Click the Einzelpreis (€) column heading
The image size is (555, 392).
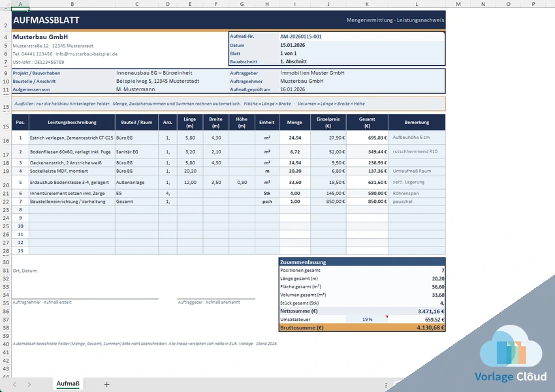click(328, 123)
